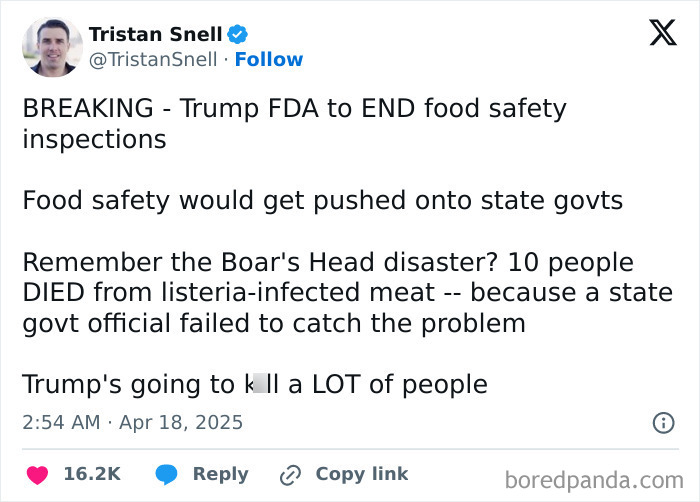
Task: Follow Tristan Snell via Follow link
Action: 269,59
